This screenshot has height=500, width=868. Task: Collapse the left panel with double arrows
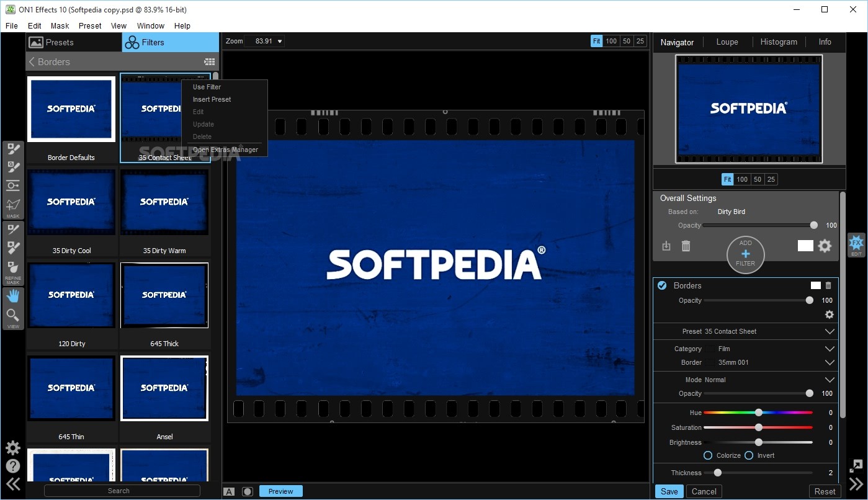13,484
